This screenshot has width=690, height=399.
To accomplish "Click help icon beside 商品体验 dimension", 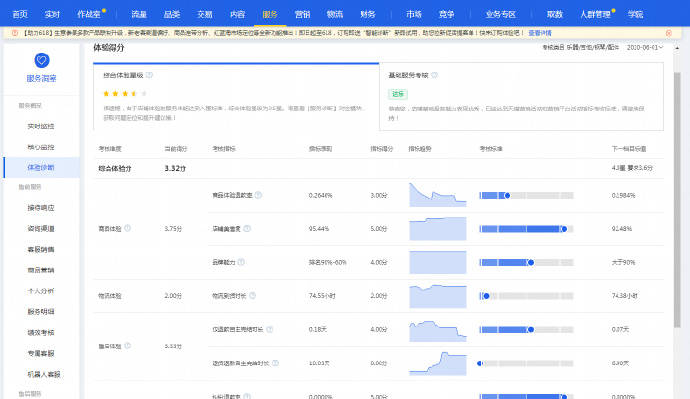I will tap(128, 228).
